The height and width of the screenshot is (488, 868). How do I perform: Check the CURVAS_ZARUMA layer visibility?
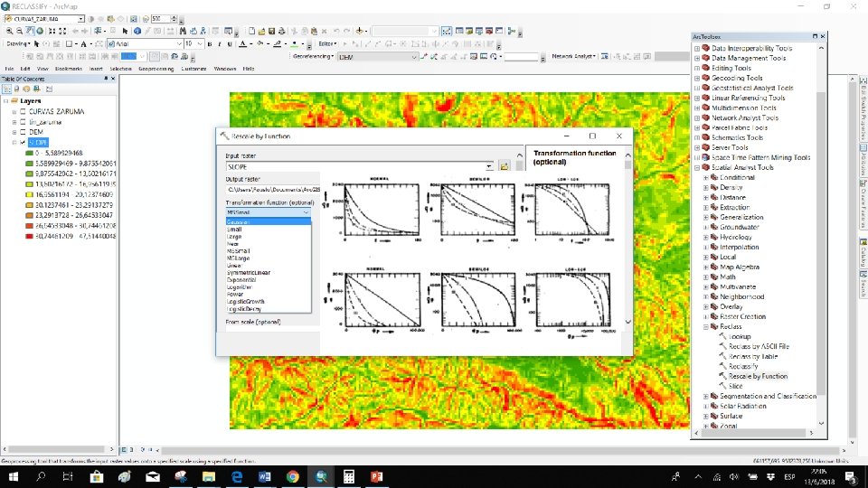coord(24,112)
